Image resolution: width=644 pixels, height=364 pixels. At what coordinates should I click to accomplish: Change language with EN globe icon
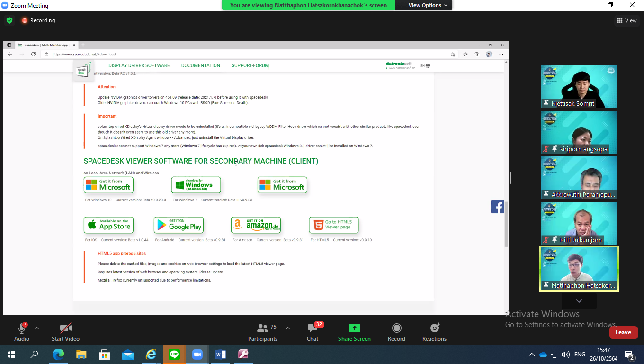coord(425,66)
